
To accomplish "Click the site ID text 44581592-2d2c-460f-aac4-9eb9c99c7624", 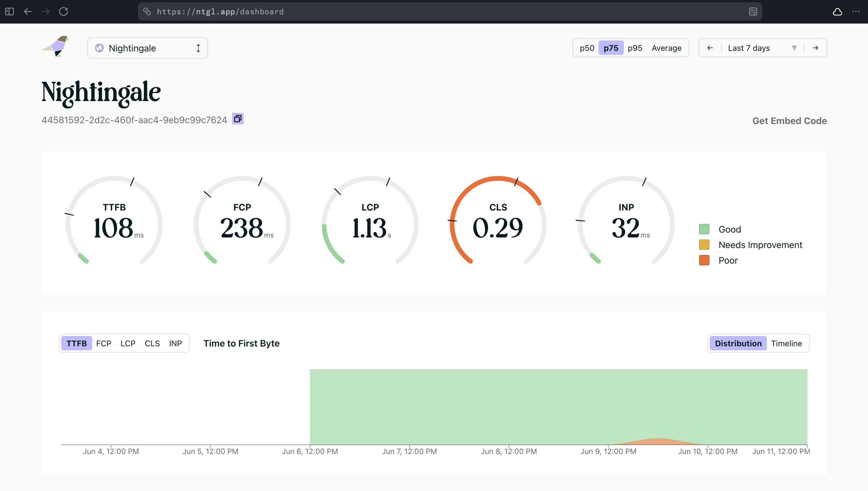I will coord(134,120).
